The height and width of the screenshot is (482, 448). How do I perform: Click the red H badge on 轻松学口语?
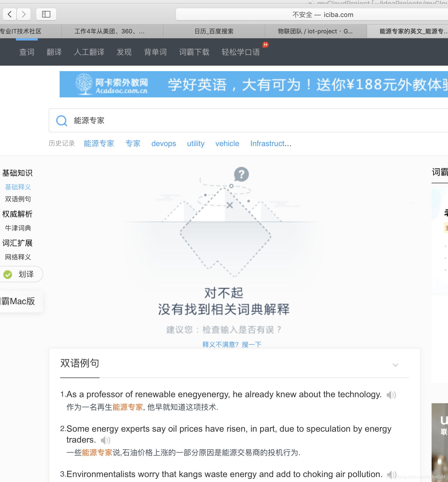point(265,45)
